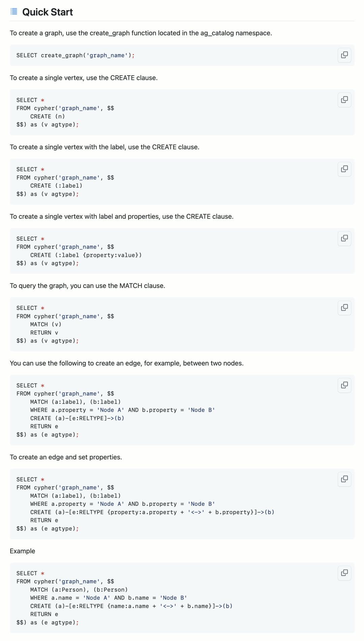
Task: Click the 'single vertex with the label' paragraph
Action: (104, 147)
